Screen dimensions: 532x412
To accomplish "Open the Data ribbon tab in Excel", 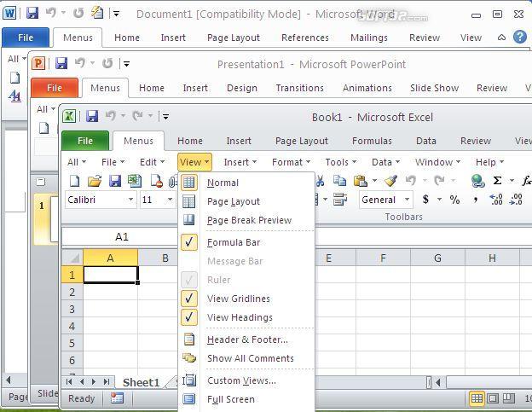I will (x=425, y=141).
